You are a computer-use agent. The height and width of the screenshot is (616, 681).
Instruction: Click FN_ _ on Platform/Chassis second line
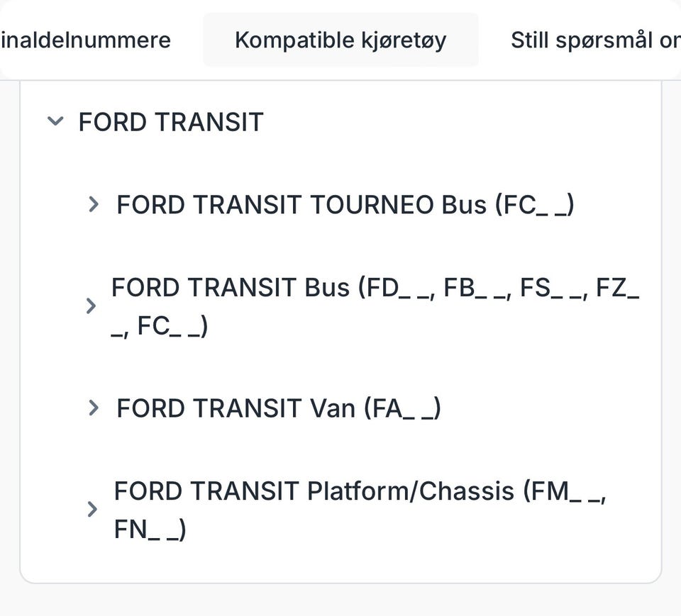[150, 530]
